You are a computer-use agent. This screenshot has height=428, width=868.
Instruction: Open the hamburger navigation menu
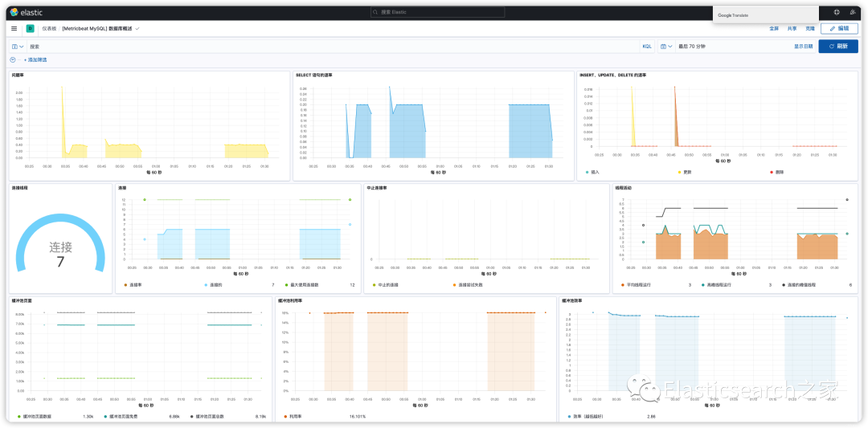14,28
